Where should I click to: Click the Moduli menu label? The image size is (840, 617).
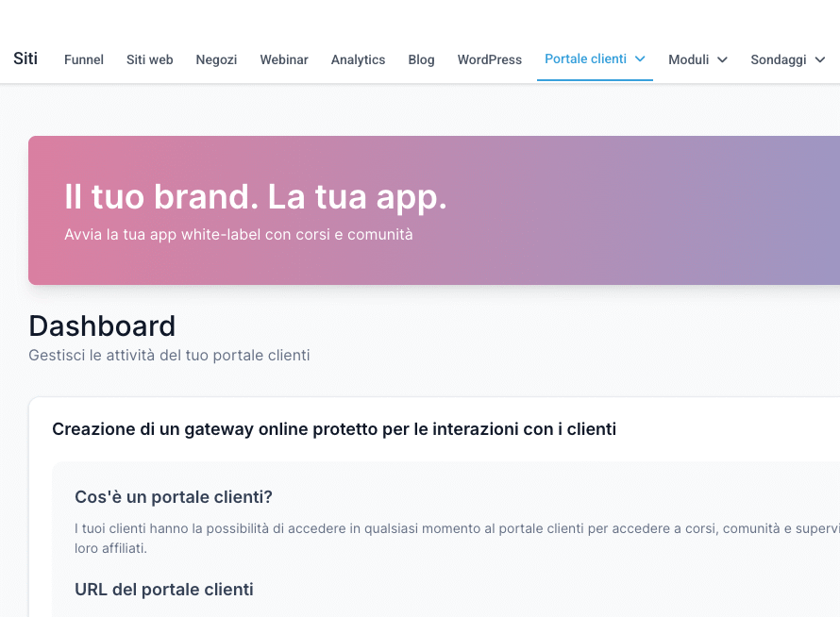[688, 59]
